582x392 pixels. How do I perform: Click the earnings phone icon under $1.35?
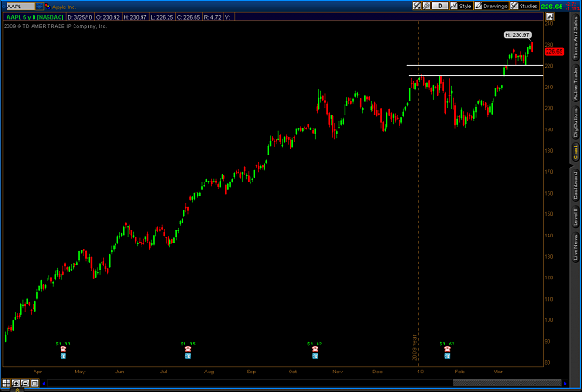click(188, 349)
